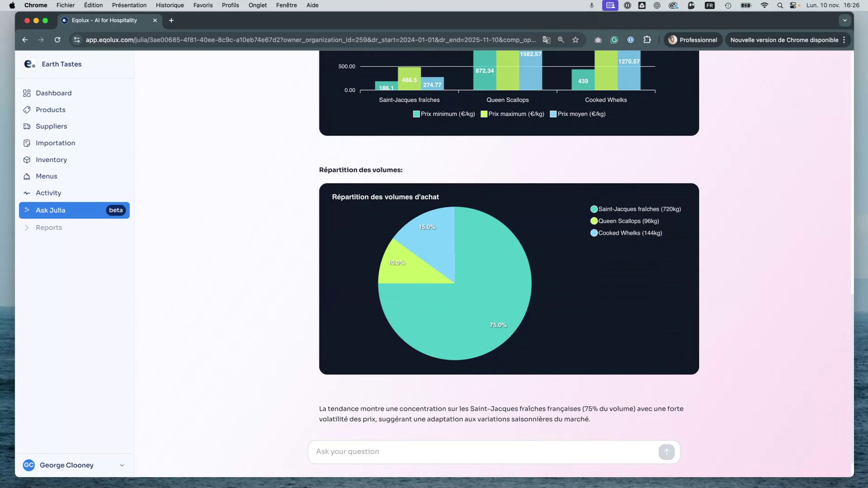Screen dimensions: 868x488
Task: Select the Products tag icon in sidebar
Action: point(27,110)
